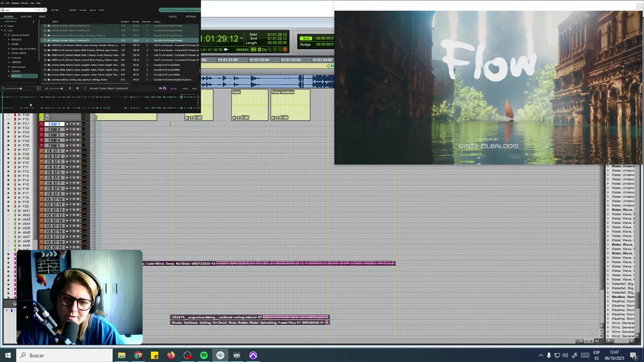Expand the SONNISS folder

pyautogui.click(x=9, y=71)
